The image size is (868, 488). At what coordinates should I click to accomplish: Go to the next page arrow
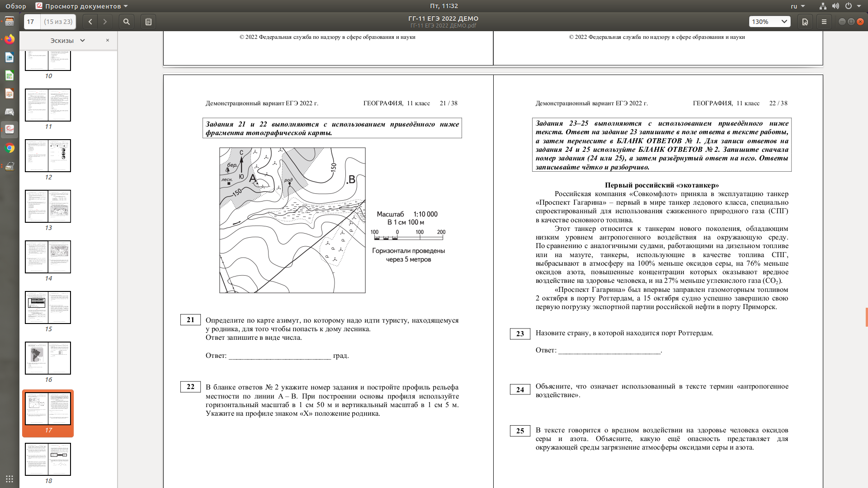tap(105, 22)
